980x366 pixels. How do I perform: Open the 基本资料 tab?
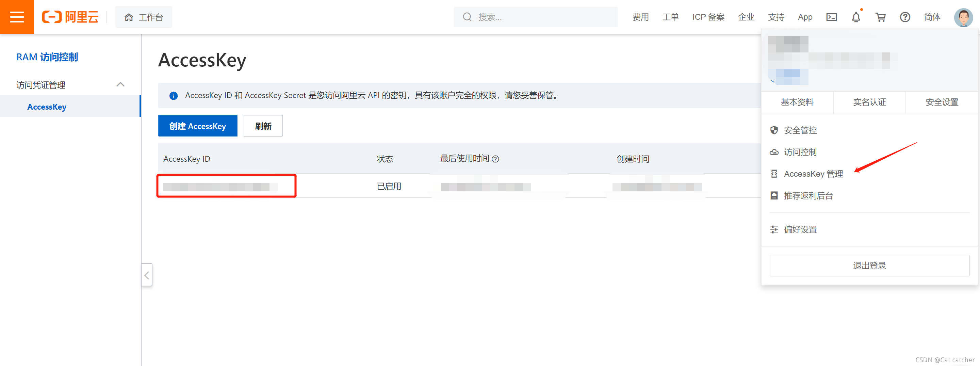(797, 102)
